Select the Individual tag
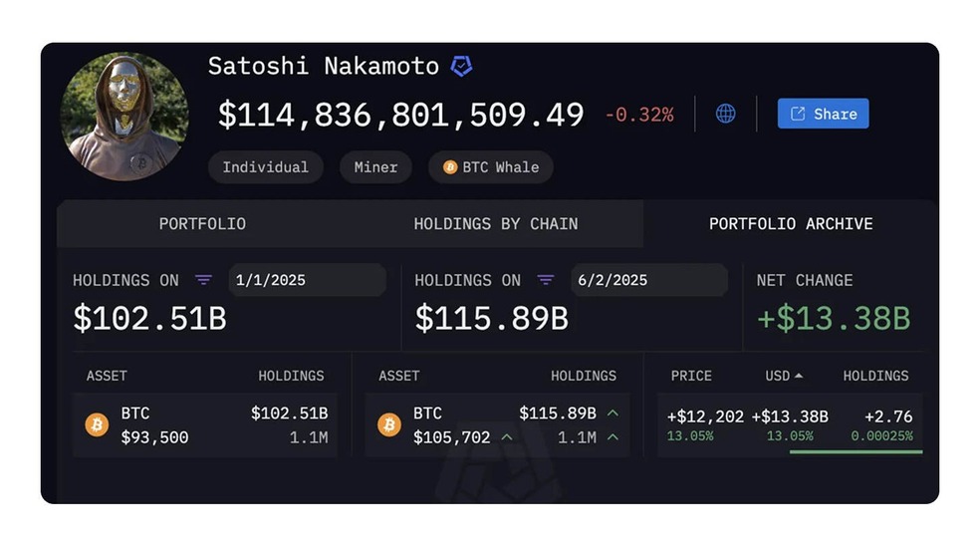This screenshot has width=980, height=552. 266,167
